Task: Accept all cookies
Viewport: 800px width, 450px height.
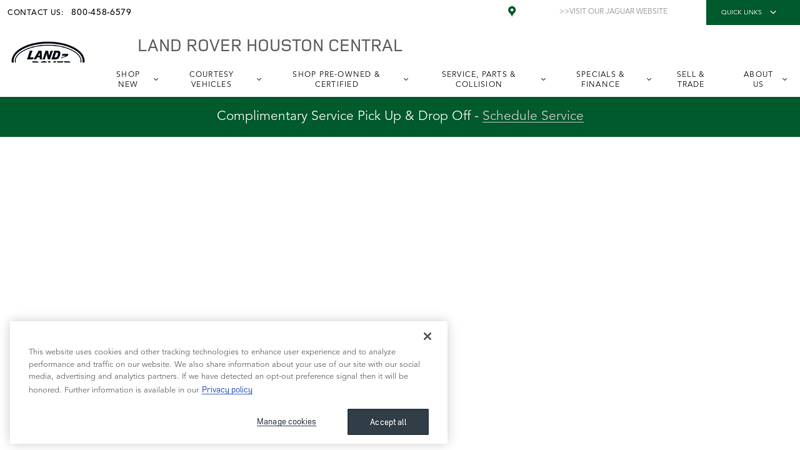Action: [388, 422]
